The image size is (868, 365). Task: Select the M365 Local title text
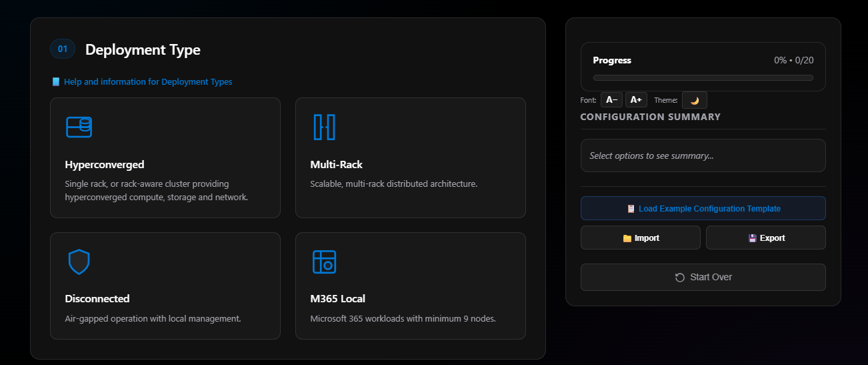pos(337,299)
